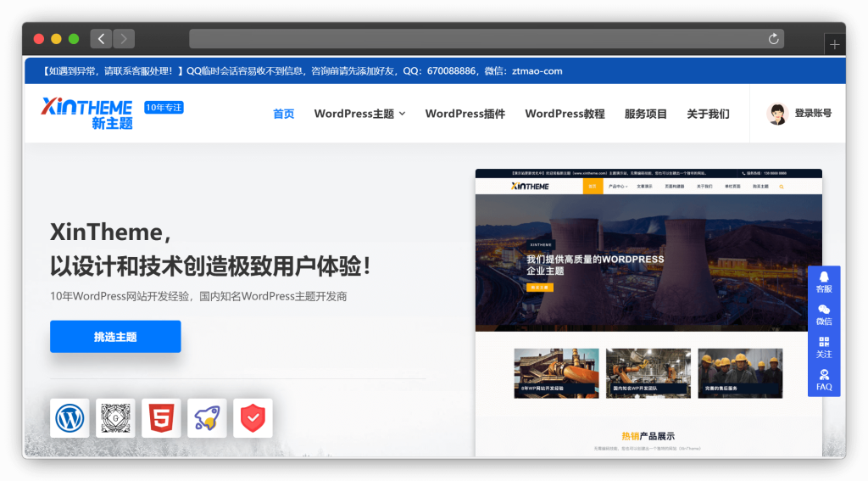Click the orange 首页 tab in preview

593,186
